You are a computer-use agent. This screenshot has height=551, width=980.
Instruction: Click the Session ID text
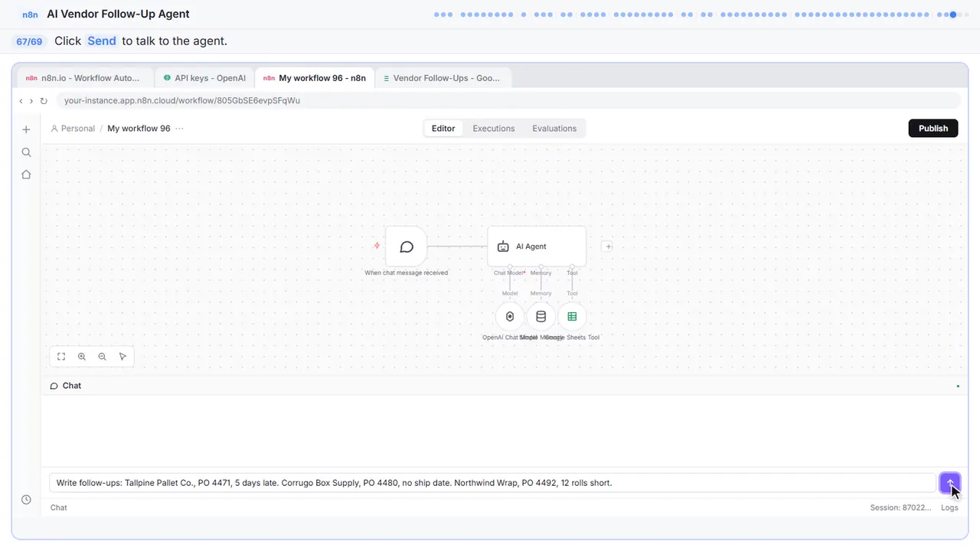[x=901, y=507]
